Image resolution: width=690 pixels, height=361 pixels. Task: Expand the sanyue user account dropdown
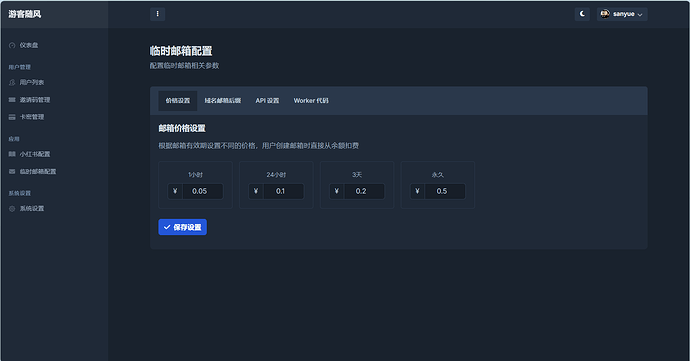point(622,14)
